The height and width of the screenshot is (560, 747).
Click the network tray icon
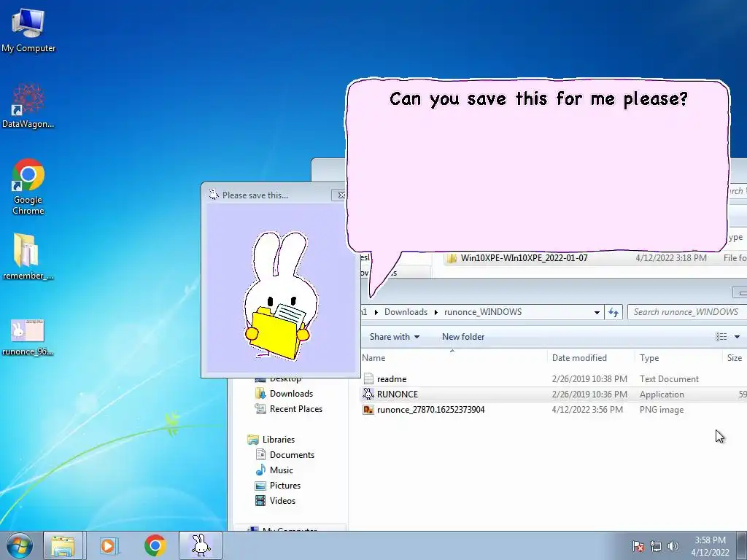click(x=656, y=546)
